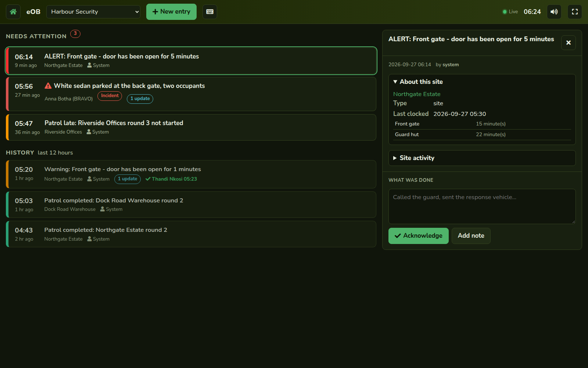The image size is (588, 368).
Task: Click Anna Botha (BRAVO) name
Action: 69,99
